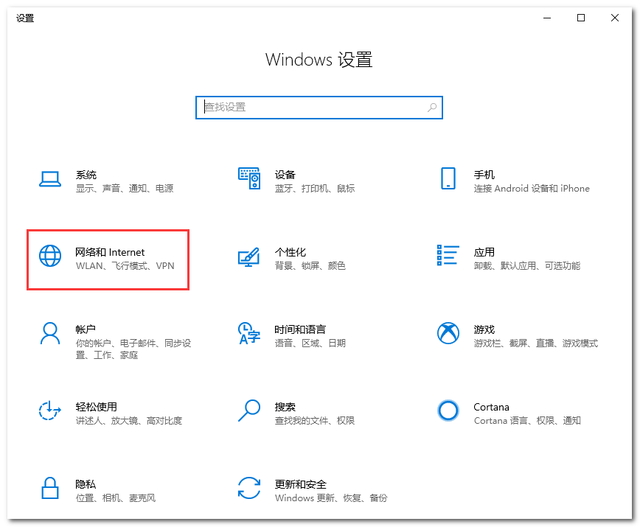Open the 时间和语言 clock-letter icon

point(249,334)
